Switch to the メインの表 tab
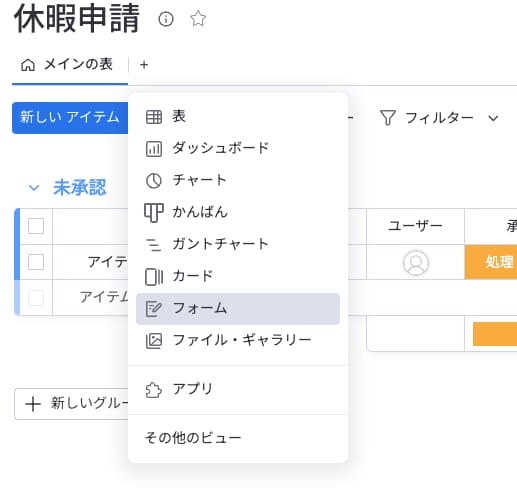517x495 pixels. coord(70,65)
